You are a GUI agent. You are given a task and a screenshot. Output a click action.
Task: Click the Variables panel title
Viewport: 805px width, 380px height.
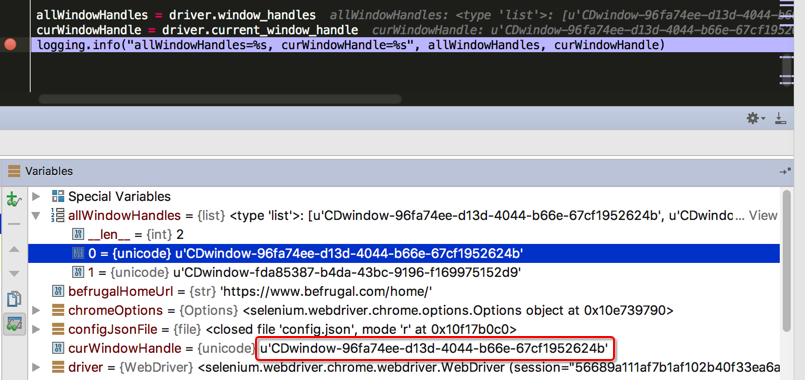tap(49, 171)
